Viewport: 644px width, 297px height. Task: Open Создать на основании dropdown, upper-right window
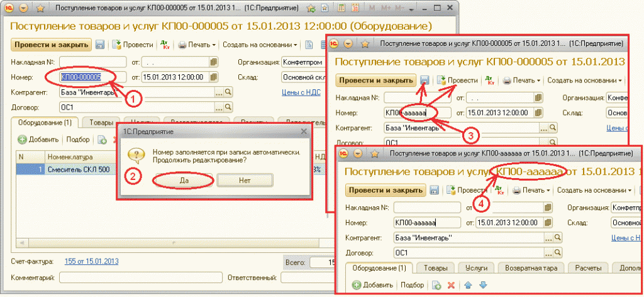[x=585, y=80]
